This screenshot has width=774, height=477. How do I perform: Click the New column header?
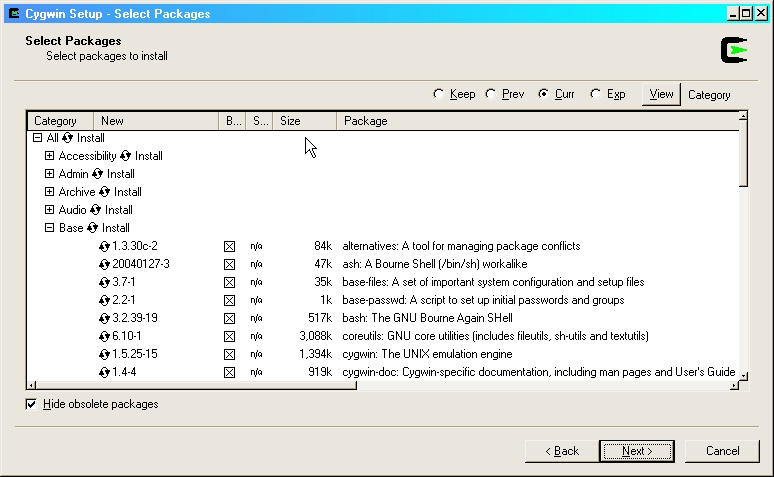point(155,121)
